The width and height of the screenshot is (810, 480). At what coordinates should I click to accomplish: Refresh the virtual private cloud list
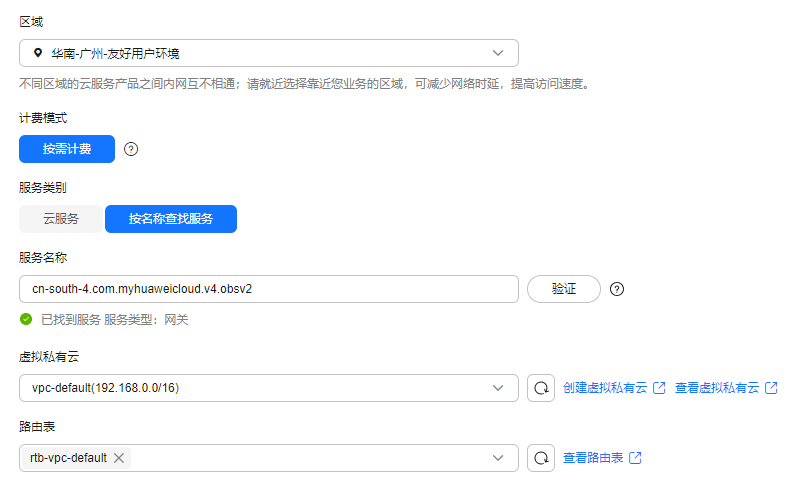[x=541, y=388]
